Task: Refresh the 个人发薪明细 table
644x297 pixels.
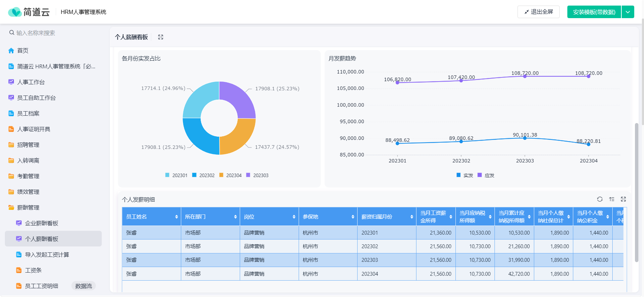Action: tap(600, 199)
